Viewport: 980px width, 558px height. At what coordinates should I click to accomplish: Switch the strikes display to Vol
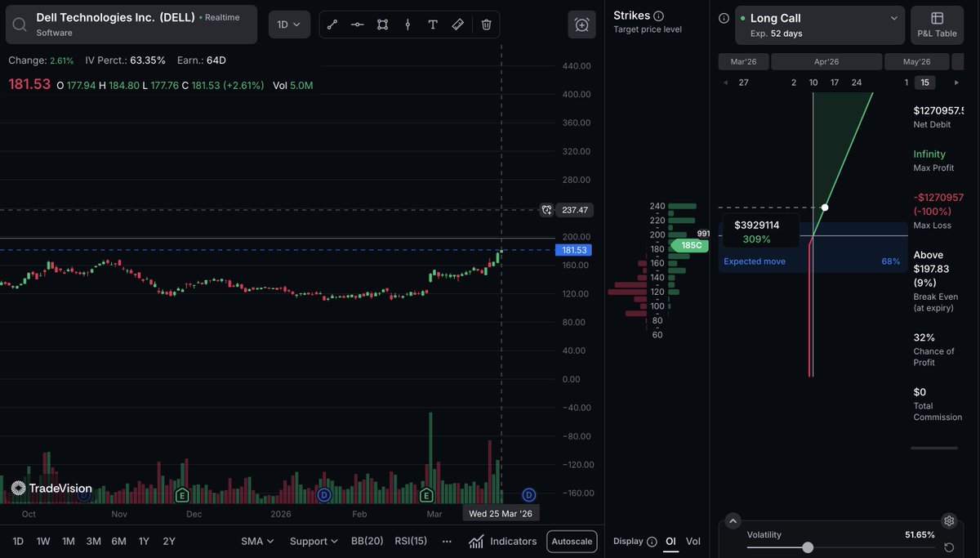click(693, 542)
